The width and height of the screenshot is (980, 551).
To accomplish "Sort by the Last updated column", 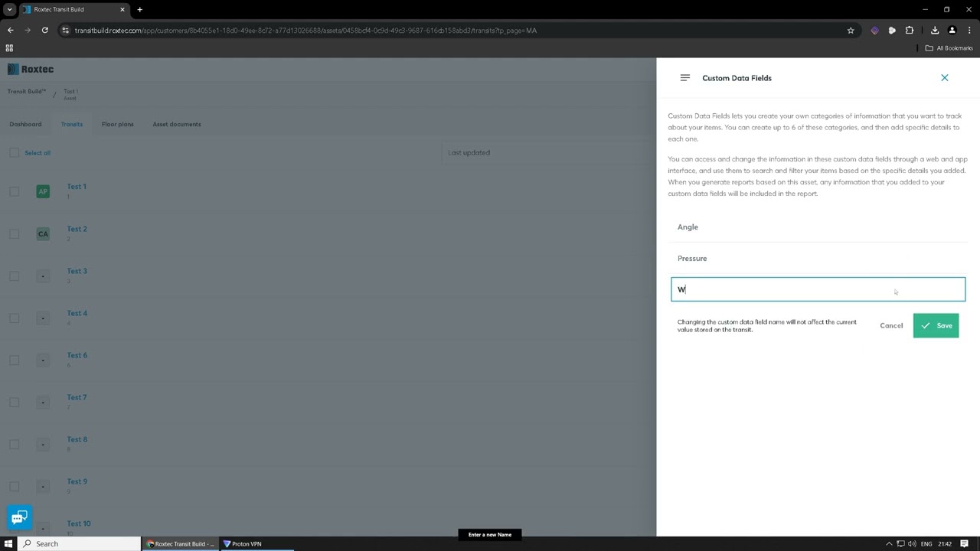I will pyautogui.click(x=469, y=153).
